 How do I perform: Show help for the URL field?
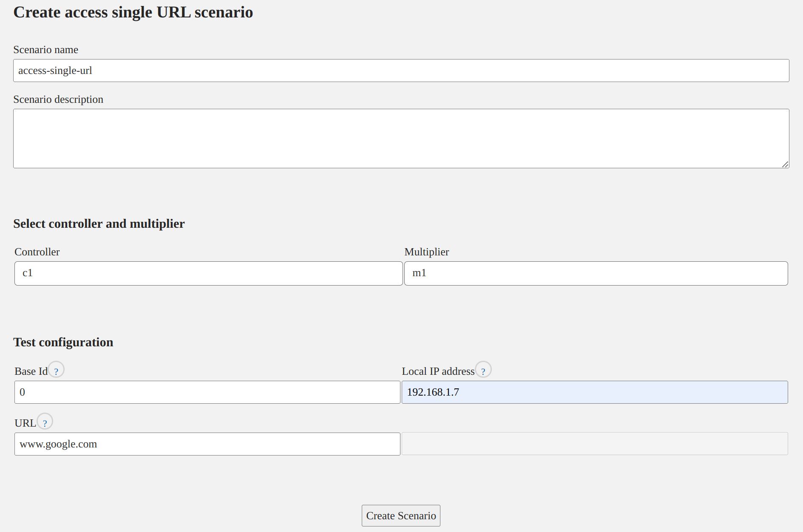(45, 422)
